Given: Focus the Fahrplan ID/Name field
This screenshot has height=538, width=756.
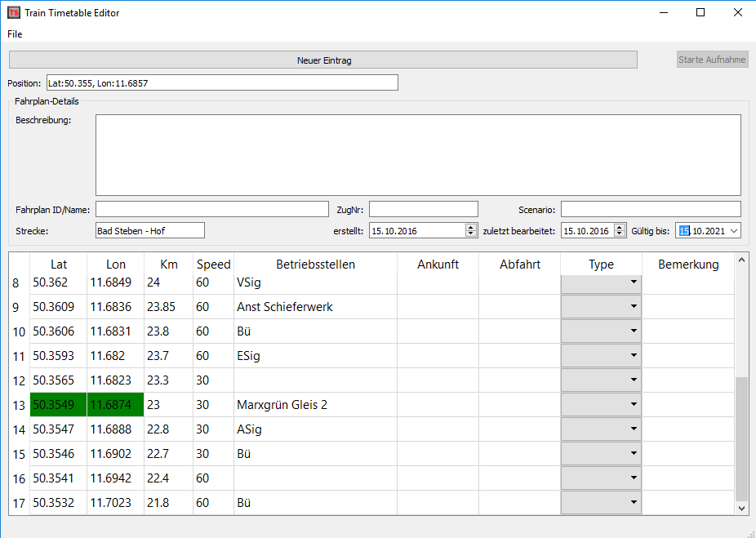Looking at the screenshot, I should [212, 209].
